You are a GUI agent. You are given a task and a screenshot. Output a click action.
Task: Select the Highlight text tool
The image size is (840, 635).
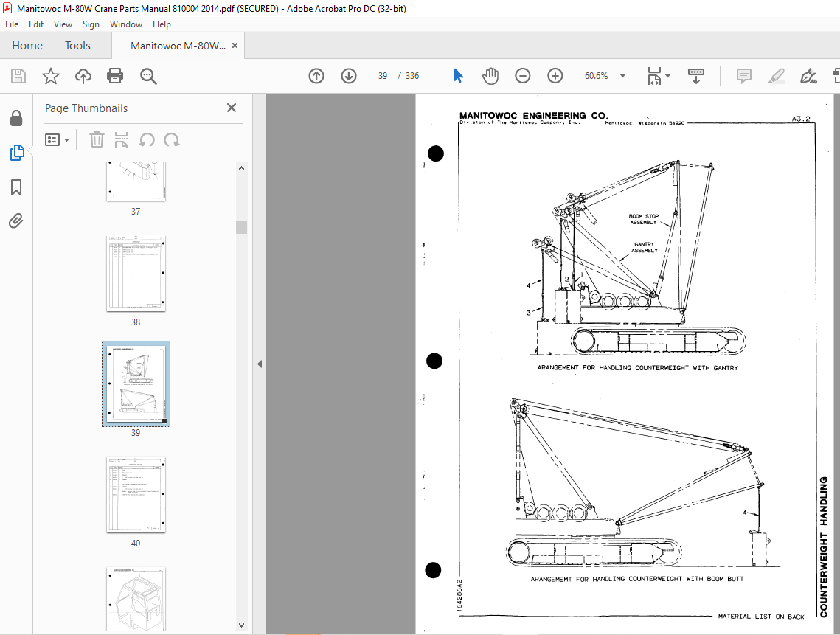777,76
